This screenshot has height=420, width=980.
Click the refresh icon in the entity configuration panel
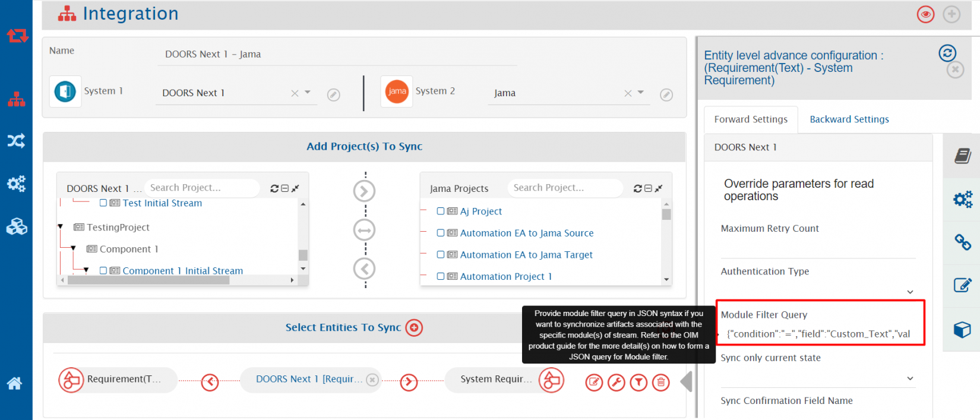(947, 53)
